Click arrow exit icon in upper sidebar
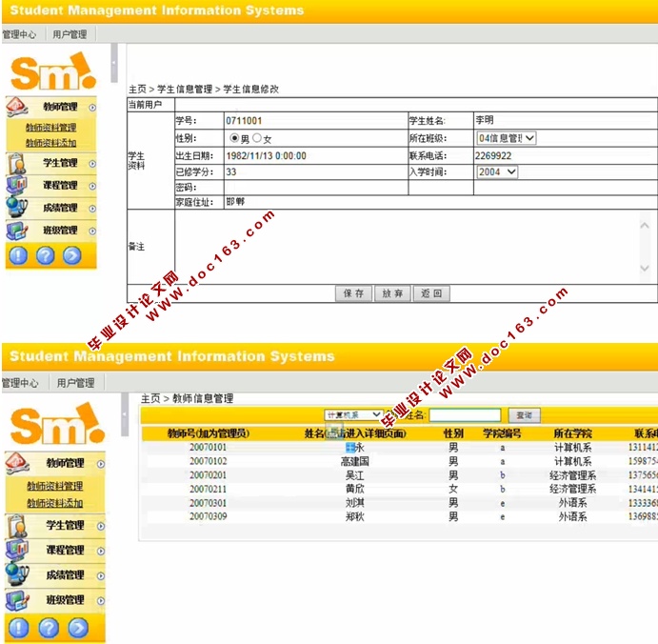The image size is (658, 644). (x=72, y=254)
